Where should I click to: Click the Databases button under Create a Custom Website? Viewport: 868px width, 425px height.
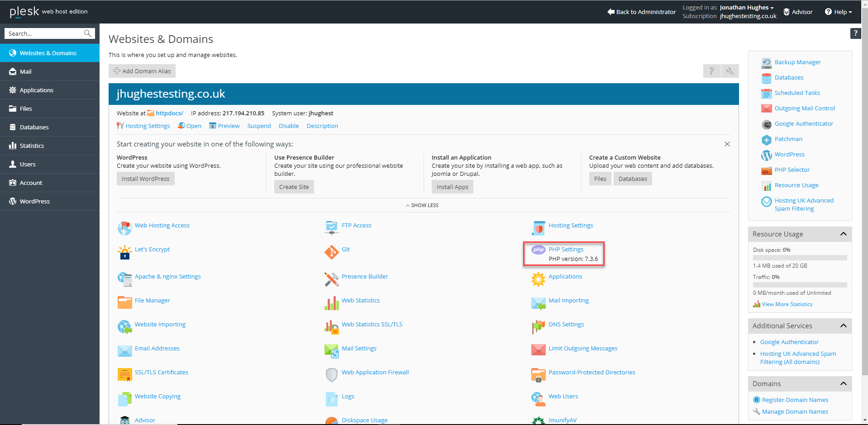click(x=633, y=179)
